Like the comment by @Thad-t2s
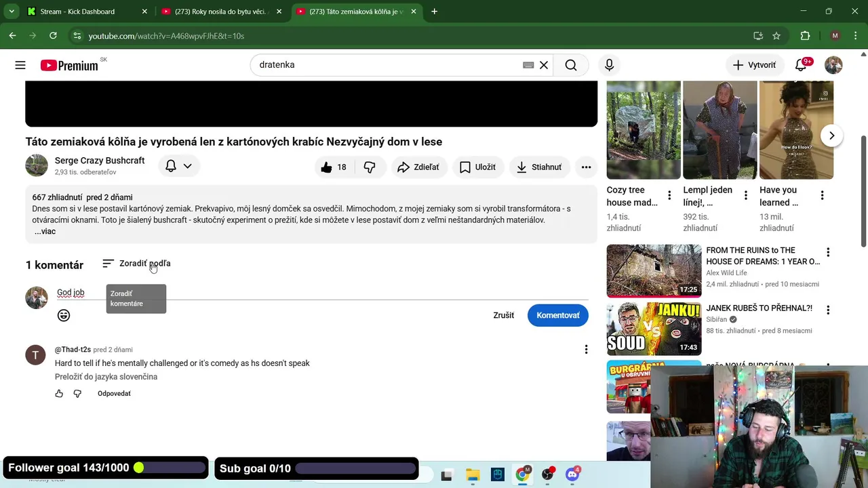The width and height of the screenshot is (868, 488). point(59,394)
